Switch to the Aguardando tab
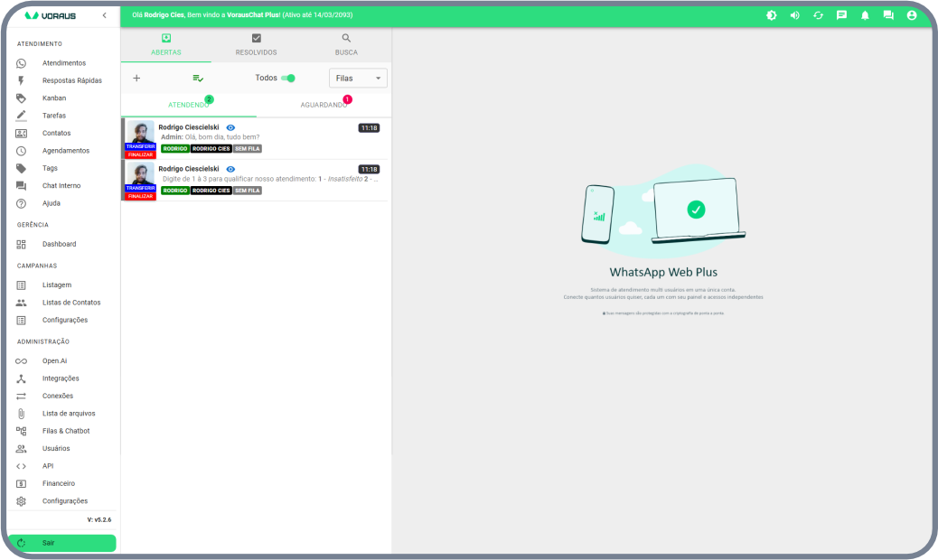Screen dimensions: 938x560 tap(324, 106)
